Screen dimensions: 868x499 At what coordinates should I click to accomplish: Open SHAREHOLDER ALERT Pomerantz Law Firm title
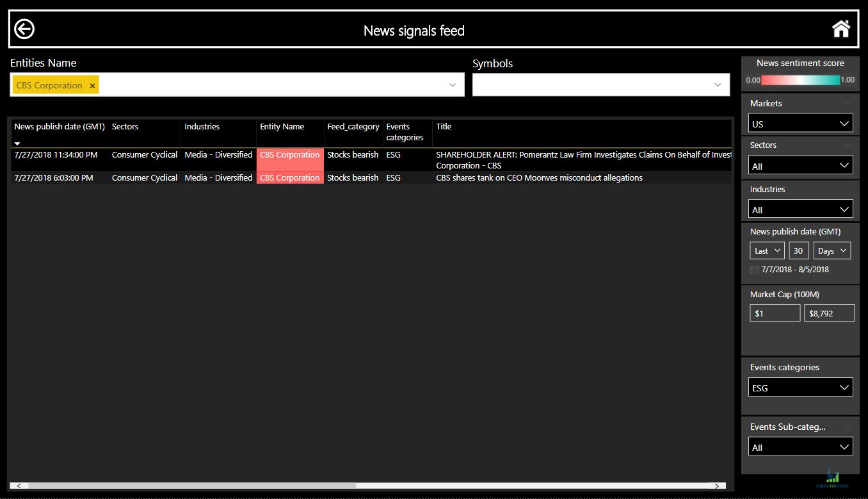coord(583,160)
